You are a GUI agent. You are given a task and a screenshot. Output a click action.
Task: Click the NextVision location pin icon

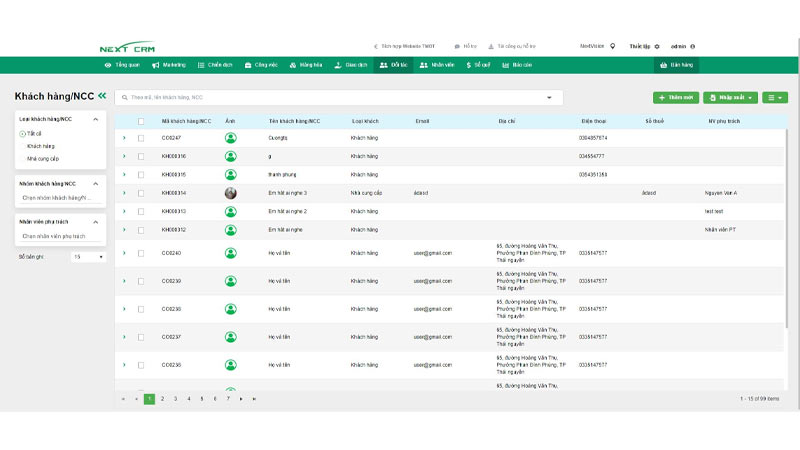pyautogui.click(x=613, y=46)
